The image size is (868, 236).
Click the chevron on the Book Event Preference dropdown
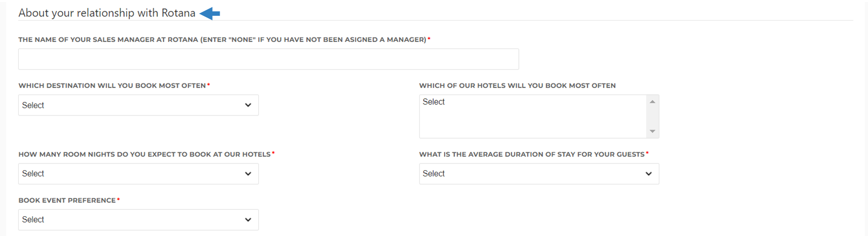[248, 220]
